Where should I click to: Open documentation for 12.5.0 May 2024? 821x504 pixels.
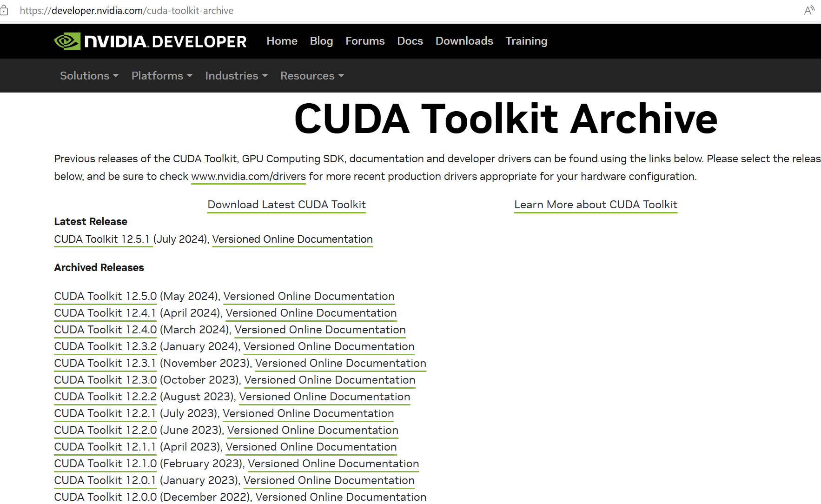pyautogui.click(x=309, y=297)
